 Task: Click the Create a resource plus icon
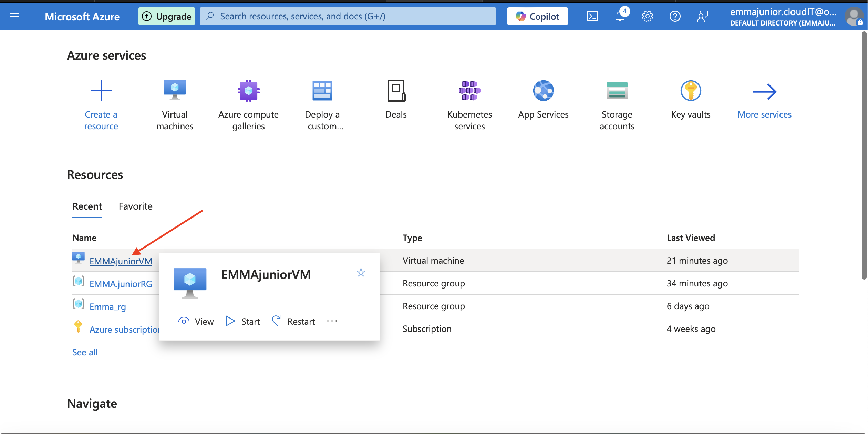coord(101,91)
